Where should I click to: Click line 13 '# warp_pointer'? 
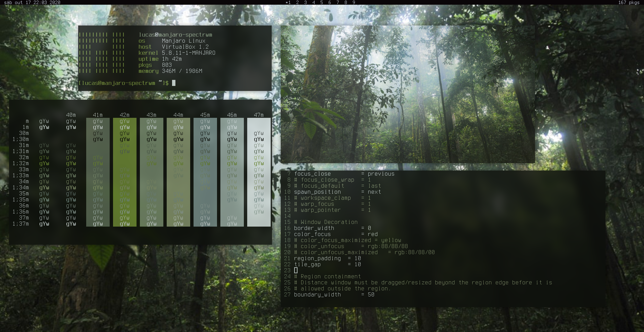317,210
